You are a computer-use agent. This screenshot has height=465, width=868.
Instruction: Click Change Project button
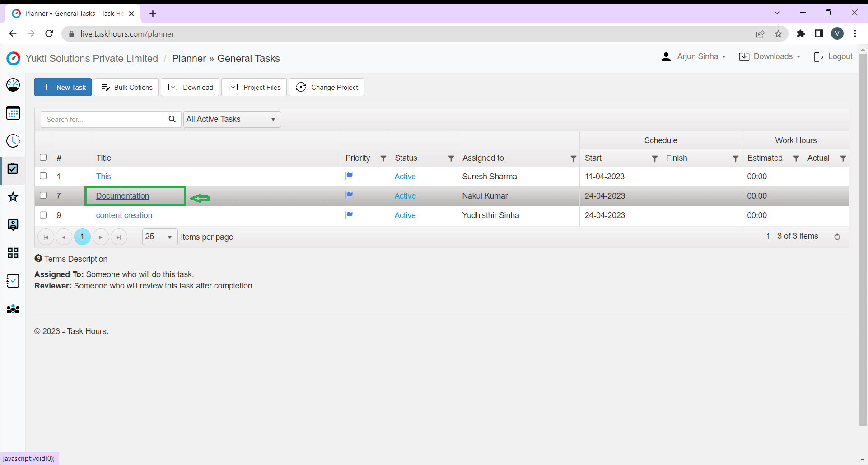click(327, 87)
